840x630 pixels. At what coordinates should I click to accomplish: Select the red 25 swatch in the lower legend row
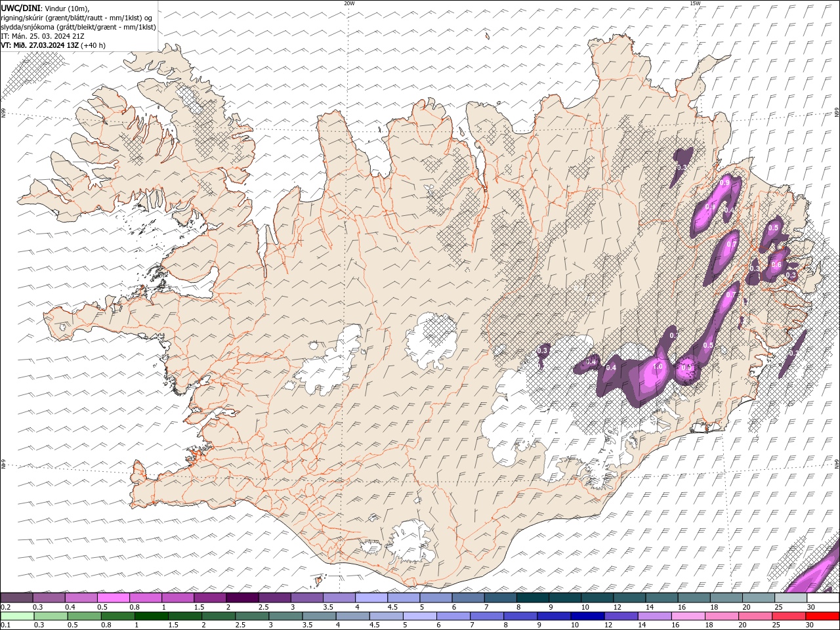pos(789,616)
